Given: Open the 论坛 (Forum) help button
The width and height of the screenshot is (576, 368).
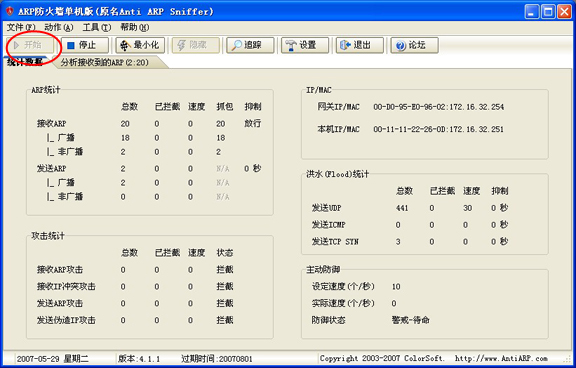Looking at the screenshot, I should [x=414, y=45].
